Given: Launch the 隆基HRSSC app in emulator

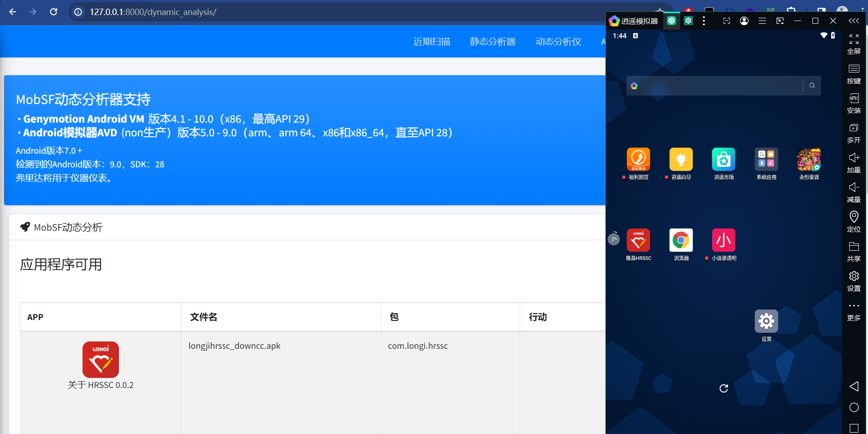Looking at the screenshot, I should click(638, 245).
